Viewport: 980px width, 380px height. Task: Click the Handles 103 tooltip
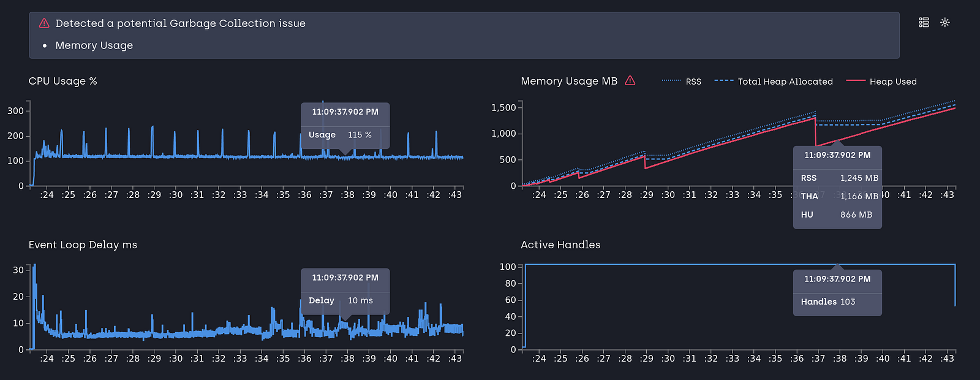837,293
